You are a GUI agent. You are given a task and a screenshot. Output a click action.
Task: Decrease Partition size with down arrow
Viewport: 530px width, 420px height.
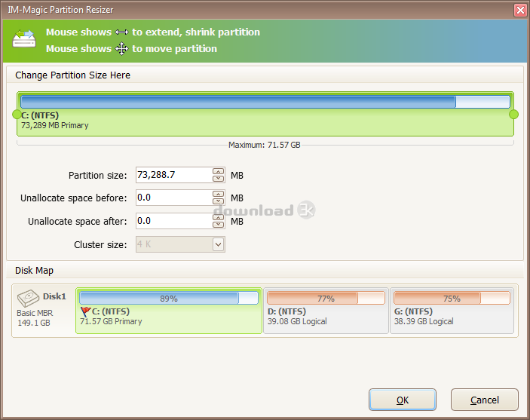point(219,178)
